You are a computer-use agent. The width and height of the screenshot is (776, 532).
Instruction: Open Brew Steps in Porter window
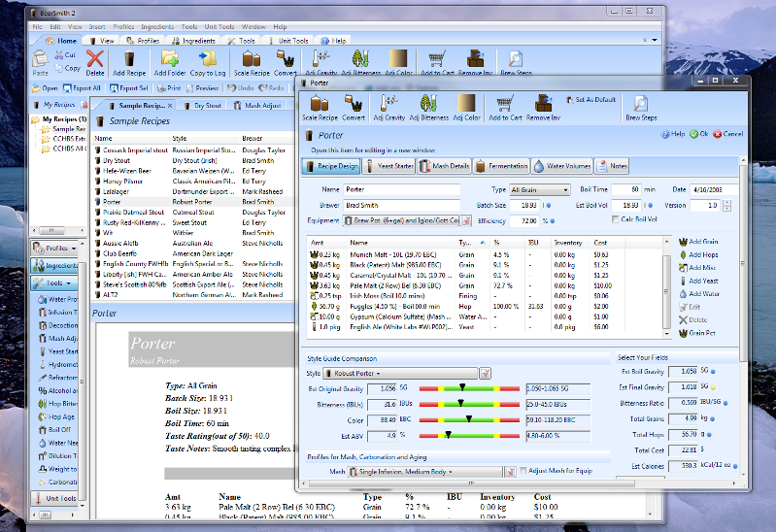(x=641, y=105)
